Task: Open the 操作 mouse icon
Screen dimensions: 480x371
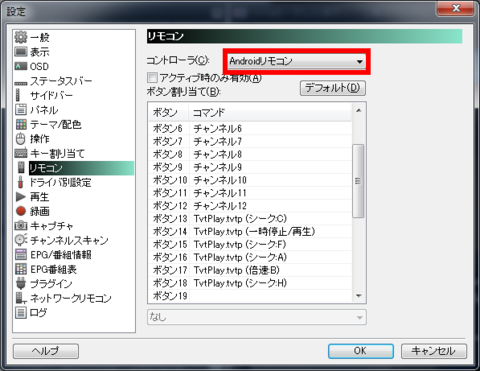Action: click(x=21, y=139)
